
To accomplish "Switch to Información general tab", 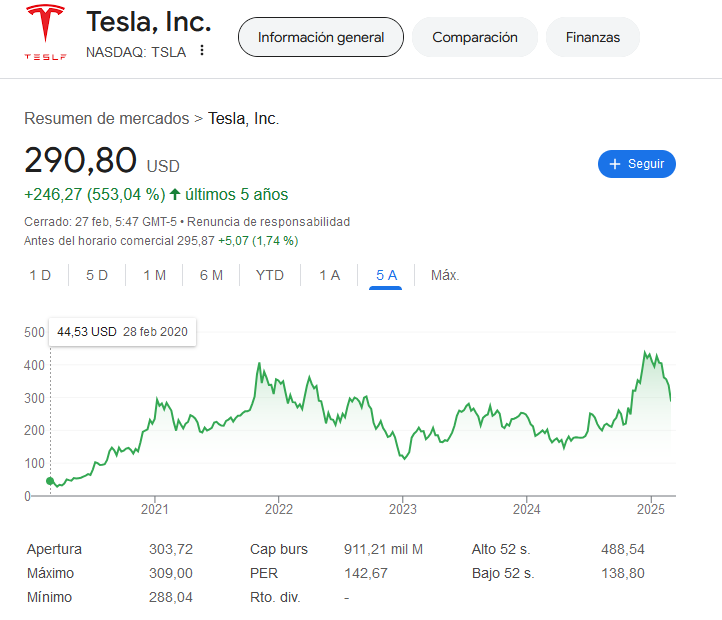I will tap(320, 37).
